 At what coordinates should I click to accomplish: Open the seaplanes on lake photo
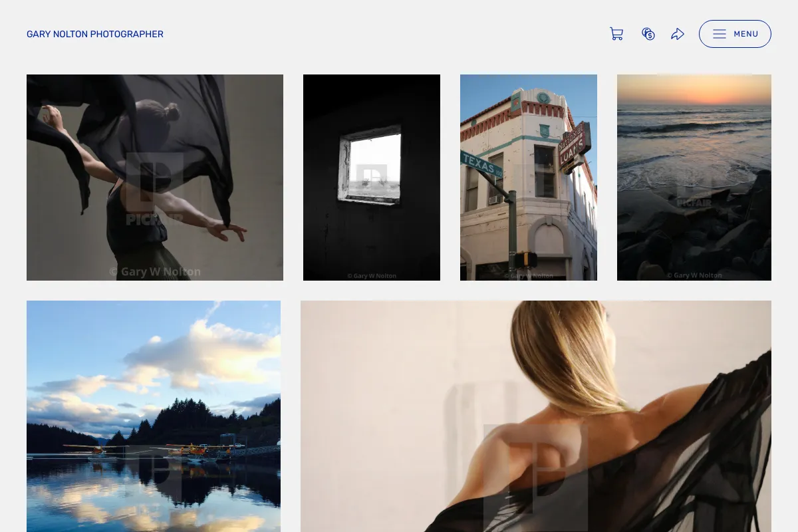point(154,416)
